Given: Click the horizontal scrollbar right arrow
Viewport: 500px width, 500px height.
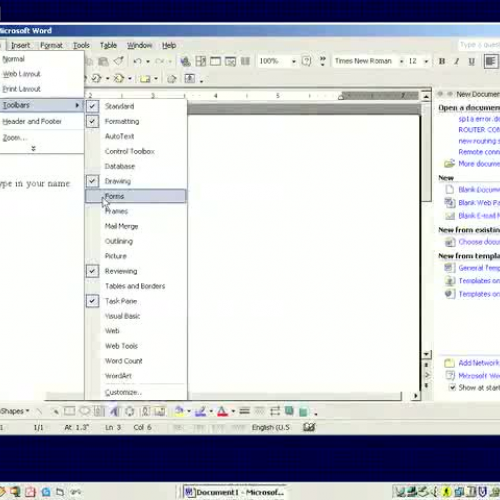Looking at the screenshot, I should pos(415,396).
